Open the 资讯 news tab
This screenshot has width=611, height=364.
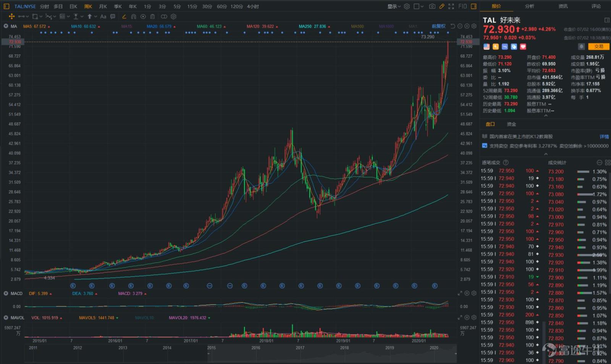[563, 6]
